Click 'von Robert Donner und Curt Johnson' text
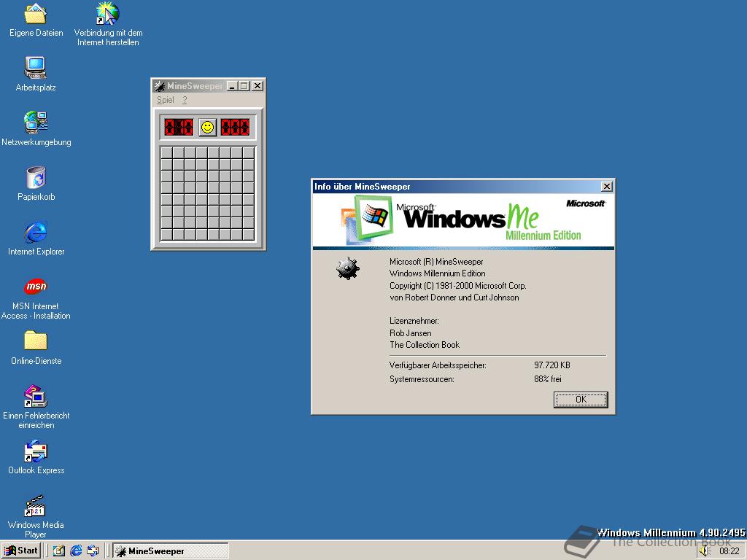 tap(454, 297)
